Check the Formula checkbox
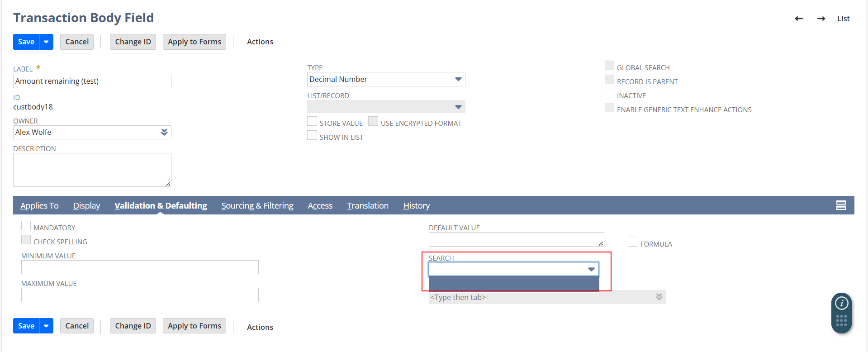Viewport: 868px width, 352px height. pos(632,242)
